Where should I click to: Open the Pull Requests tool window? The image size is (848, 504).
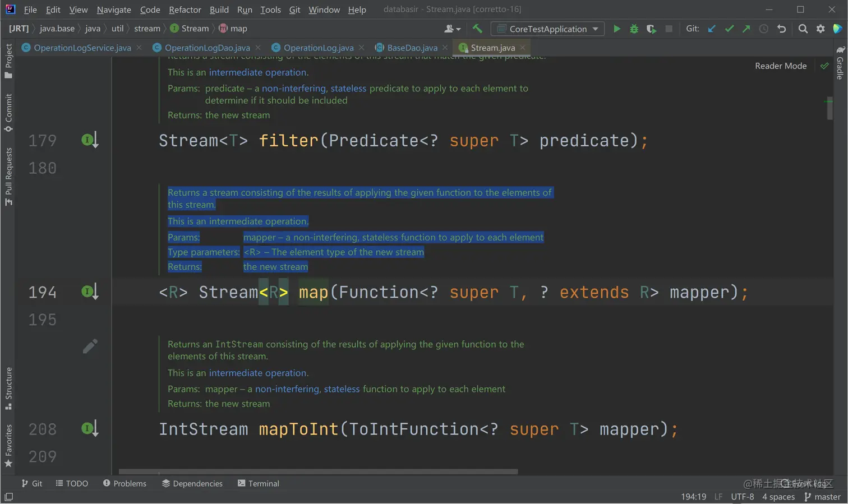tap(8, 177)
